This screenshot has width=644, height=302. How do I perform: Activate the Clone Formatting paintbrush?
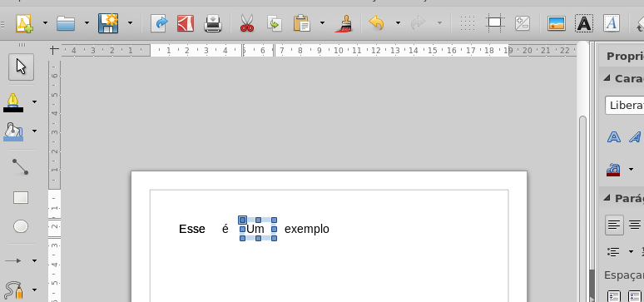344,24
